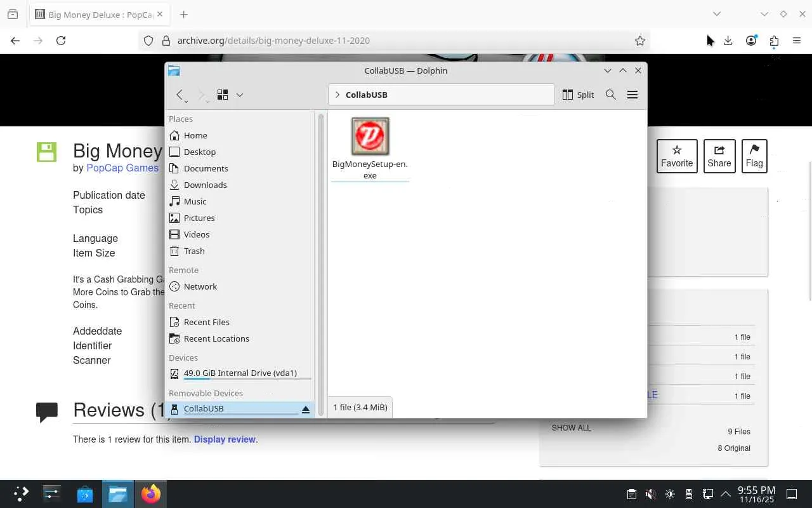Click the Favorite button on archive.org
The height and width of the screenshot is (508, 812).
tap(677, 156)
